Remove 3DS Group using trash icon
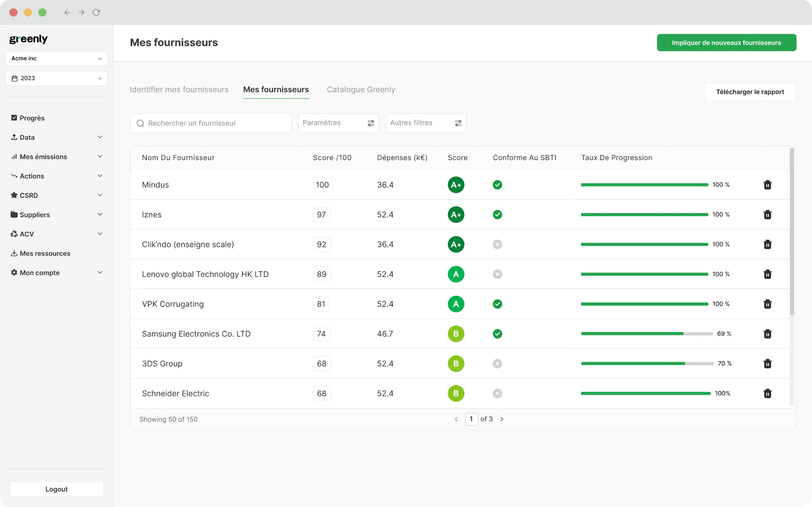 (x=767, y=364)
